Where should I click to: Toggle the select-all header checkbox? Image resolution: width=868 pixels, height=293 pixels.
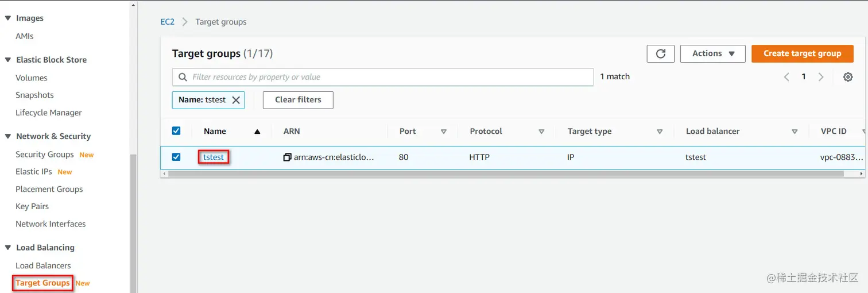click(x=176, y=131)
